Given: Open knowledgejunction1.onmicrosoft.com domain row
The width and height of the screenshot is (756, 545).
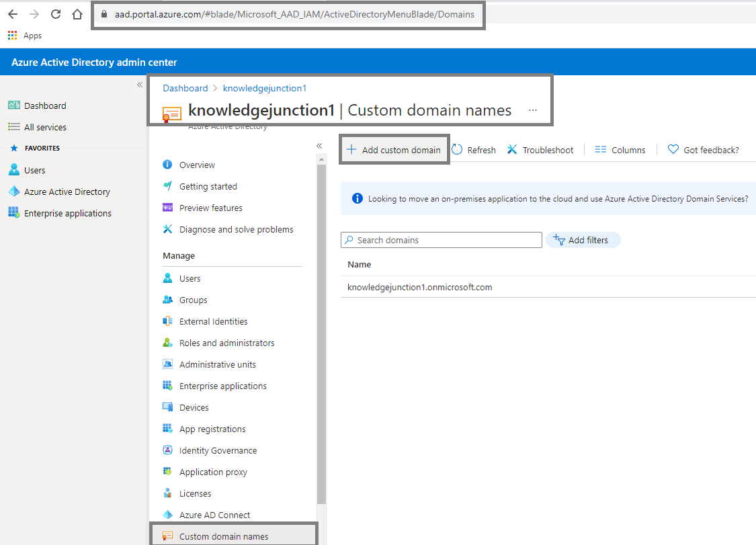Looking at the screenshot, I should coord(419,287).
